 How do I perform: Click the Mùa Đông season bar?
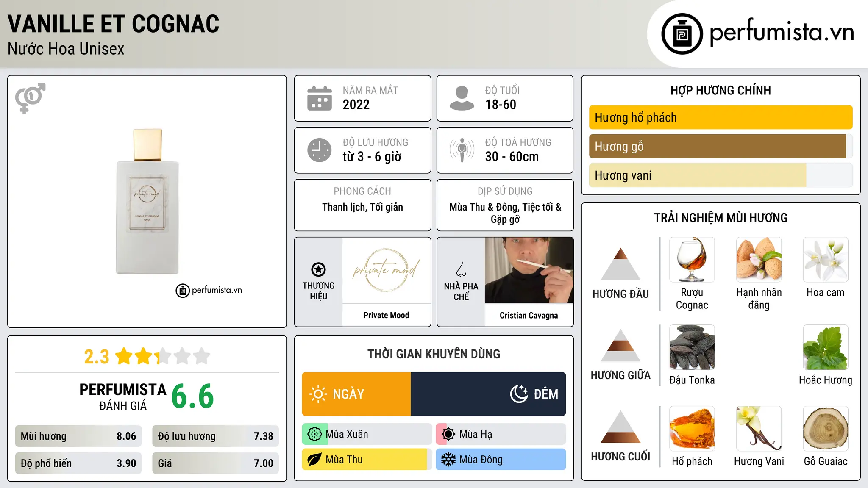[x=501, y=460]
